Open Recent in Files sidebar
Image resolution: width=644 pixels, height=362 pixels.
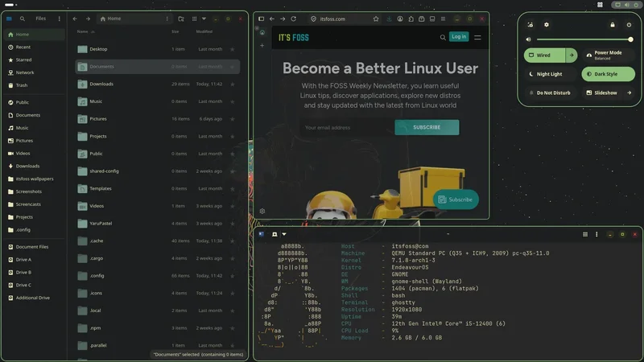click(34, 47)
